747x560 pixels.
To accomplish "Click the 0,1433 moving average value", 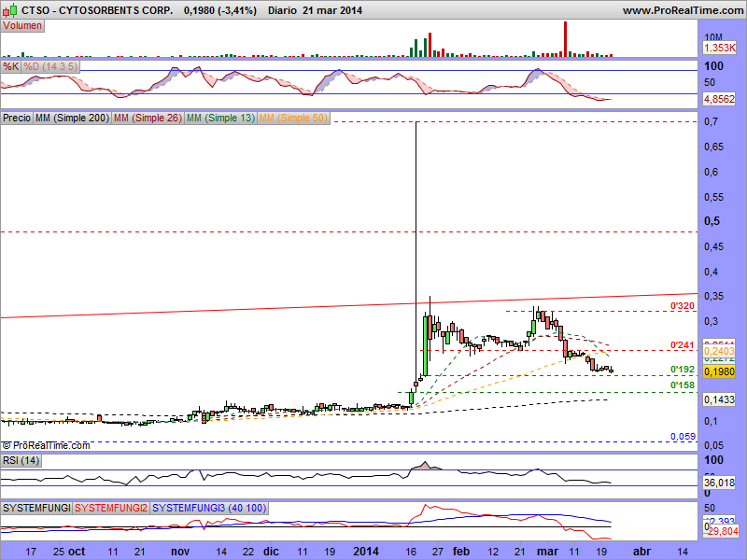I will [x=719, y=399].
